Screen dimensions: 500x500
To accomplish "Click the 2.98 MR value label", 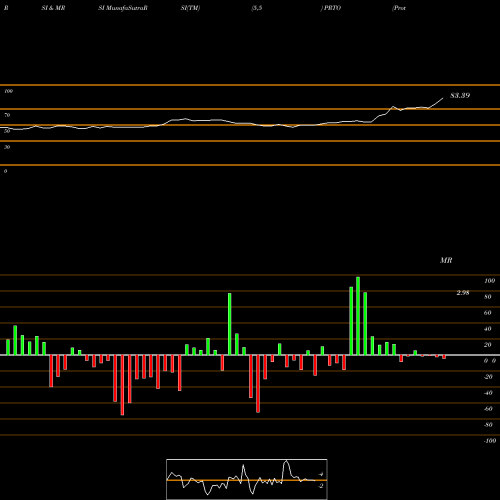I will [463, 293].
